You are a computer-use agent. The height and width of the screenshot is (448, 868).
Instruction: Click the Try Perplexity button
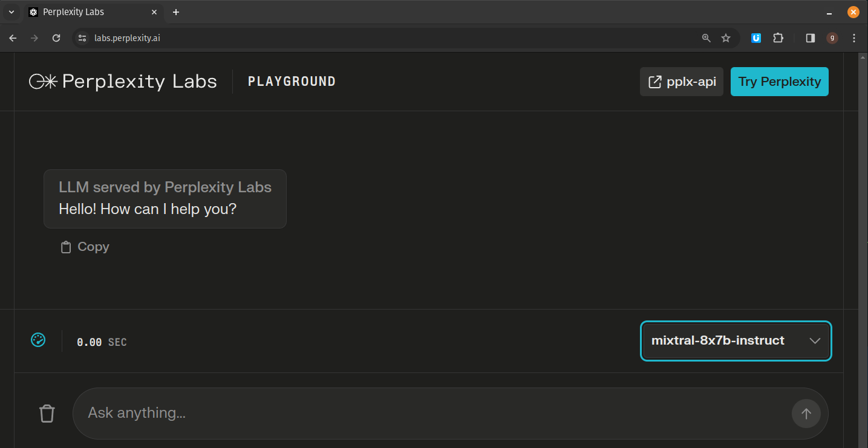[x=780, y=82]
